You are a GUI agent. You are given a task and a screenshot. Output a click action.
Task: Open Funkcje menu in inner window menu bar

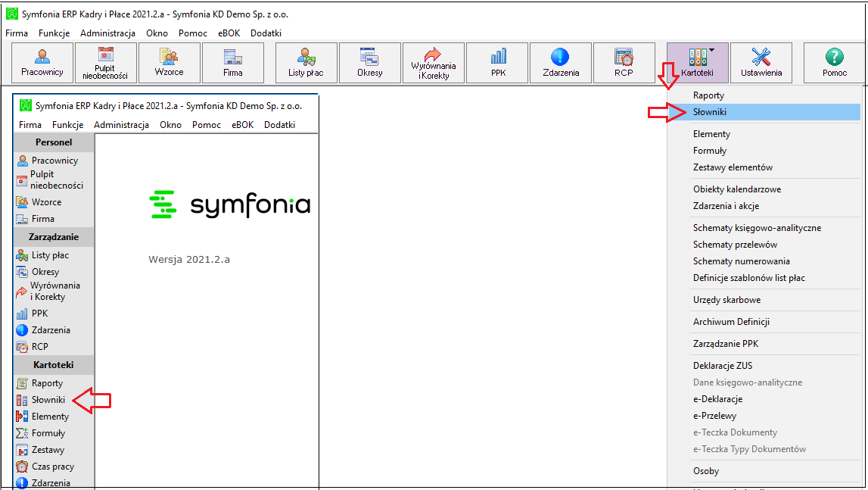tap(68, 125)
